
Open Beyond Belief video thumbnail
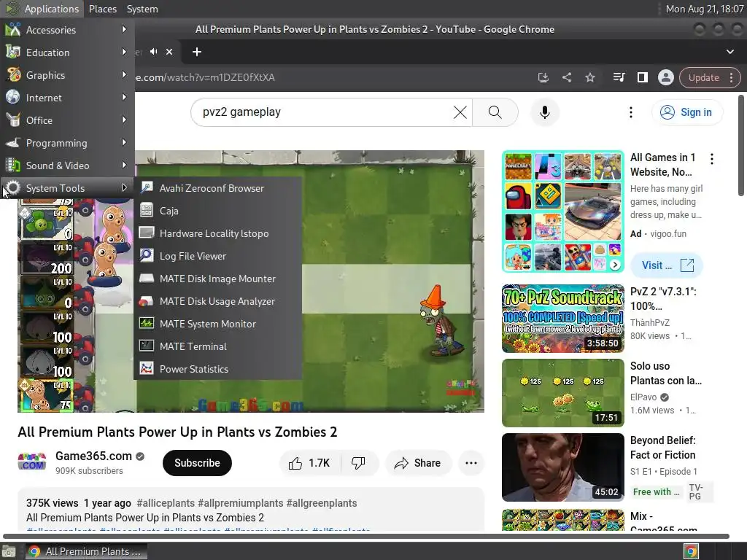(x=562, y=467)
